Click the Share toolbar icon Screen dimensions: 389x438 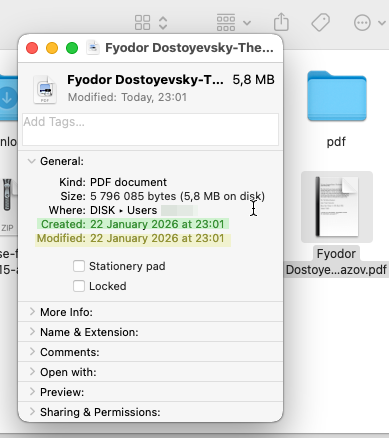[x=281, y=22]
